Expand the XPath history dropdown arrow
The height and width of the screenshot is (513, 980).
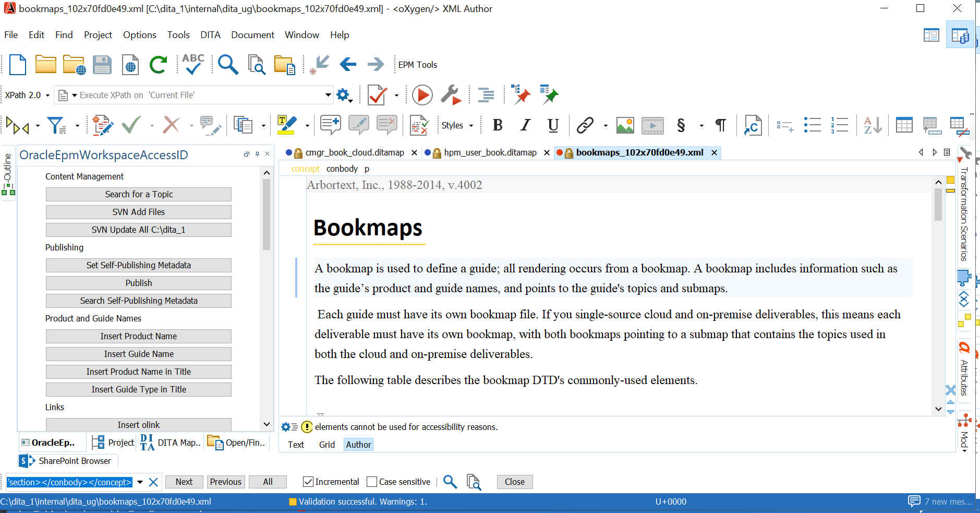pos(328,95)
